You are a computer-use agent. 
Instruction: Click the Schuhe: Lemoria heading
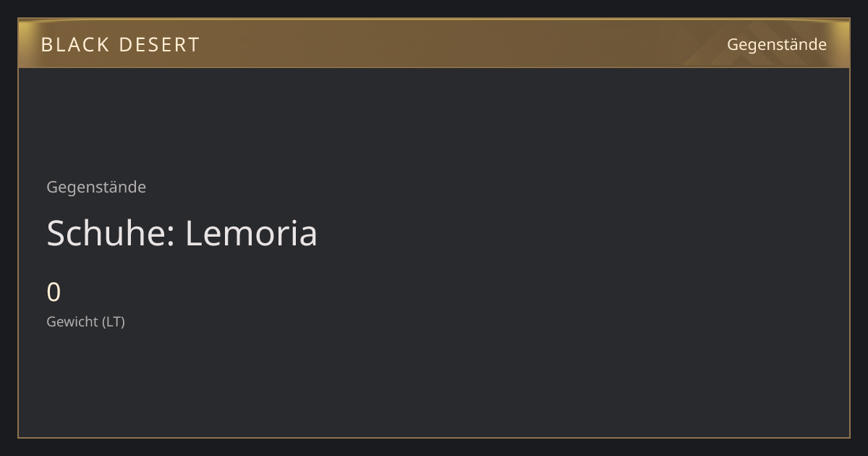(182, 233)
